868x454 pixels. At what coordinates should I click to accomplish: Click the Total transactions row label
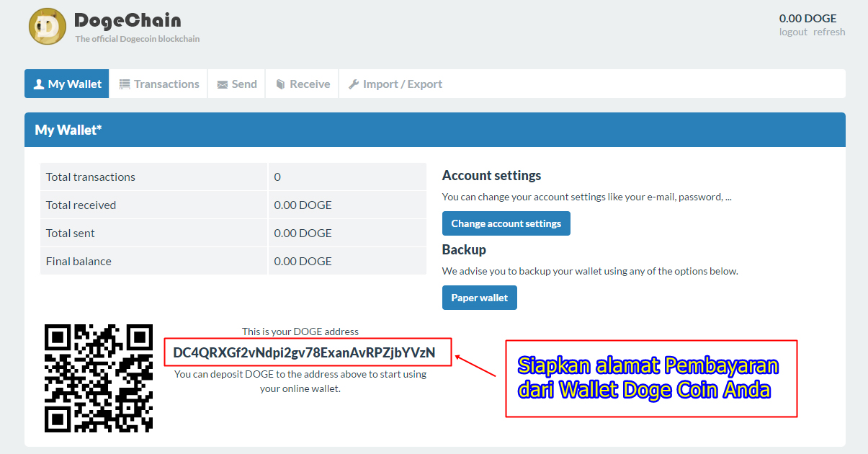pyautogui.click(x=91, y=177)
